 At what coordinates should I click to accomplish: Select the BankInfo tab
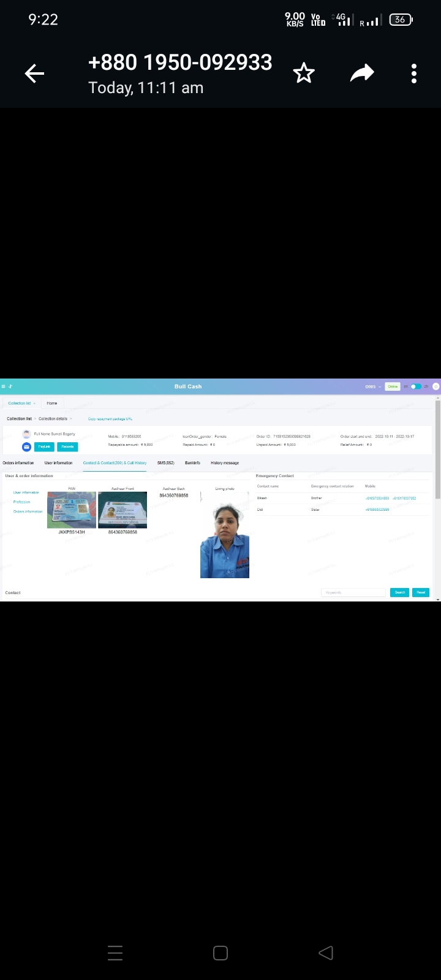click(x=192, y=463)
